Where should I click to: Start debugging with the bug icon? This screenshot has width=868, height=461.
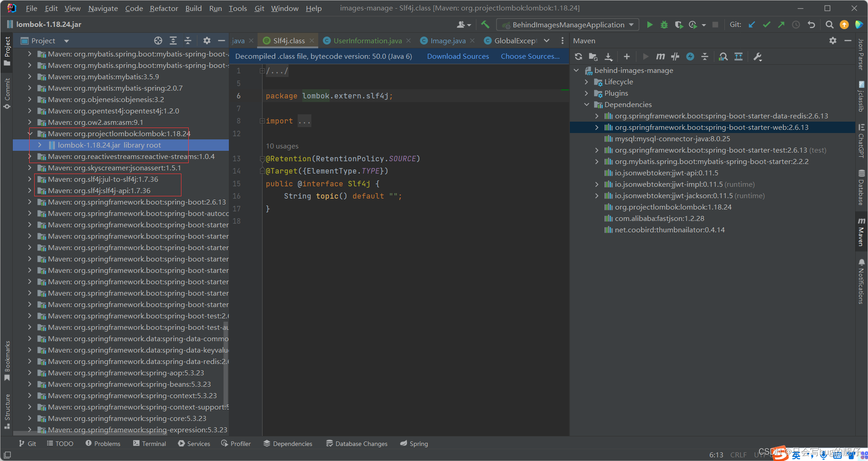664,25
